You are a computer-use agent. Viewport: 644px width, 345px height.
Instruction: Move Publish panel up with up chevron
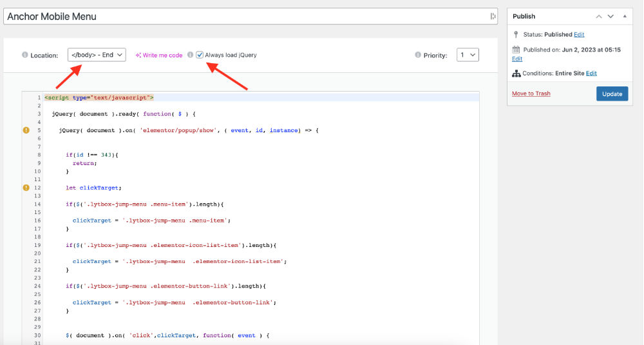(x=599, y=17)
